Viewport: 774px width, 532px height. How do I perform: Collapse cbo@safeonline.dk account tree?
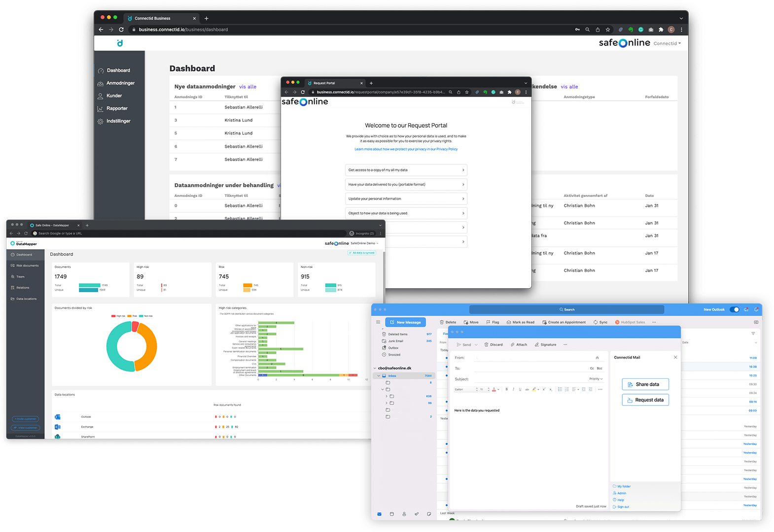[x=375, y=368]
